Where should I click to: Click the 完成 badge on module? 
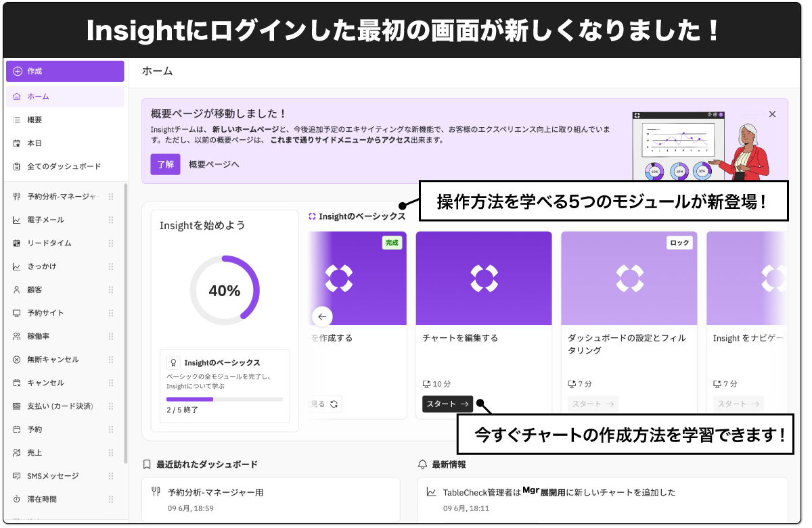click(392, 243)
